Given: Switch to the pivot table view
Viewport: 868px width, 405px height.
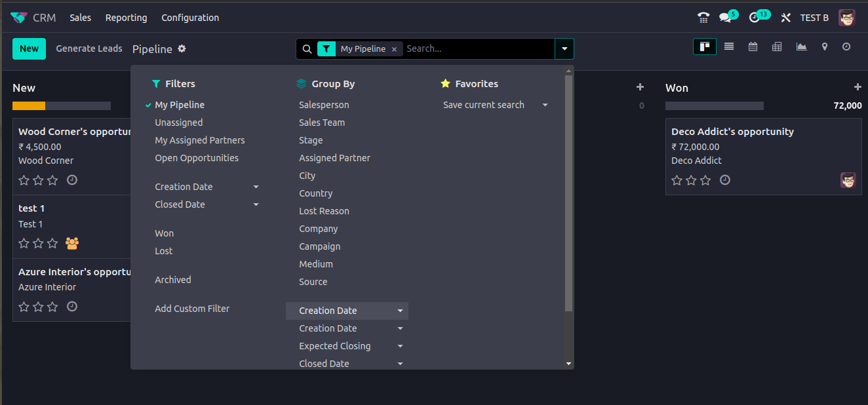Looking at the screenshot, I should 777,47.
